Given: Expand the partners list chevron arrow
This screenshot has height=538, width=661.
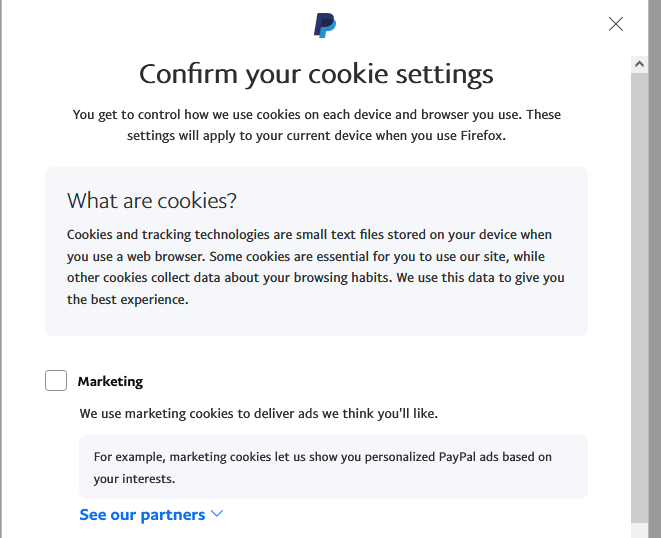Looking at the screenshot, I should point(217,514).
